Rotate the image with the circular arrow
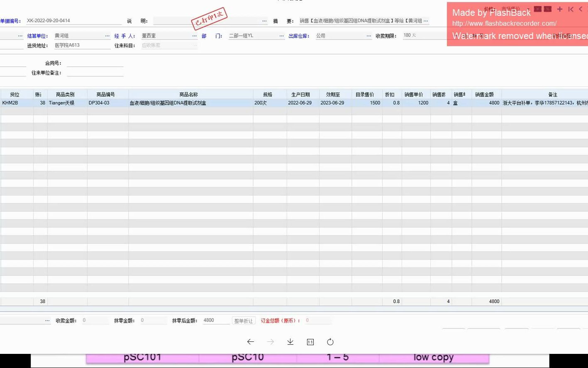This screenshot has height=368, width=588. click(x=330, y=342)
